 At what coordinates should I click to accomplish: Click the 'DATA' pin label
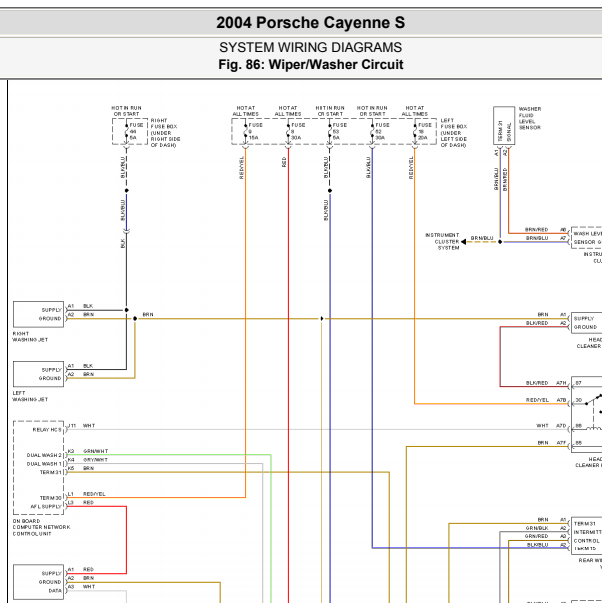pyautogui.click(x=55, y=591)
